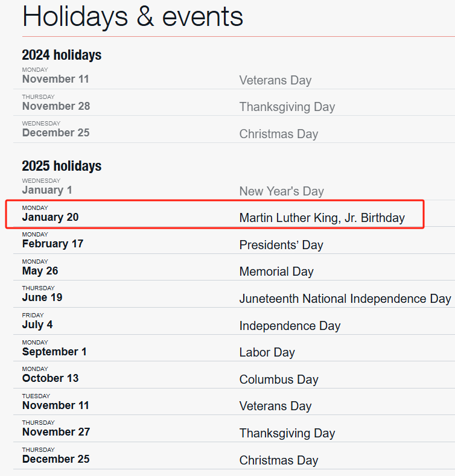Click the Labor Day holiday name
Screen dimensions: 455x476
click(x=267, y=352)
